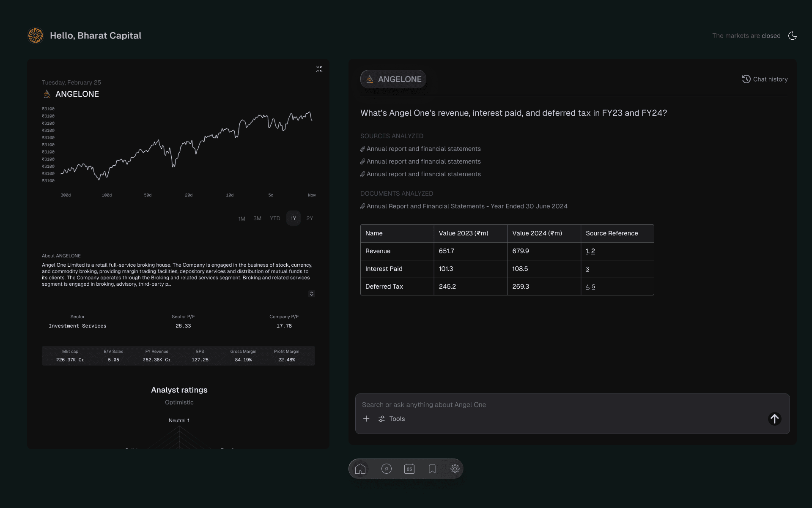Click the Company P/E value 17.78

tap(284, 326)
